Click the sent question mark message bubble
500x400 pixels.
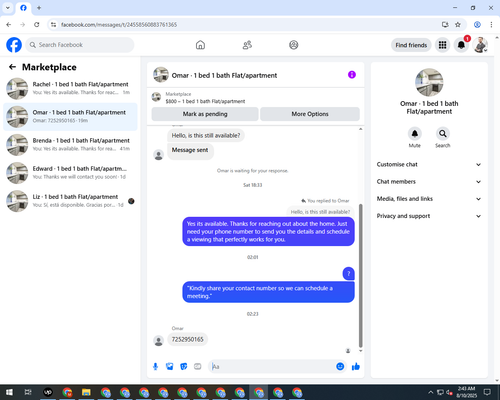(348, 274)
